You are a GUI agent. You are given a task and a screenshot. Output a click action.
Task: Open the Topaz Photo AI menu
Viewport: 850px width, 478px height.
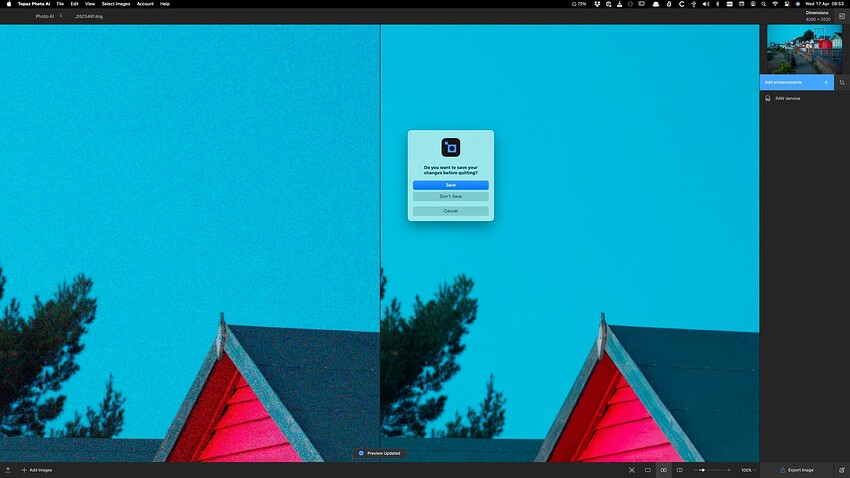tap(34, 4)
